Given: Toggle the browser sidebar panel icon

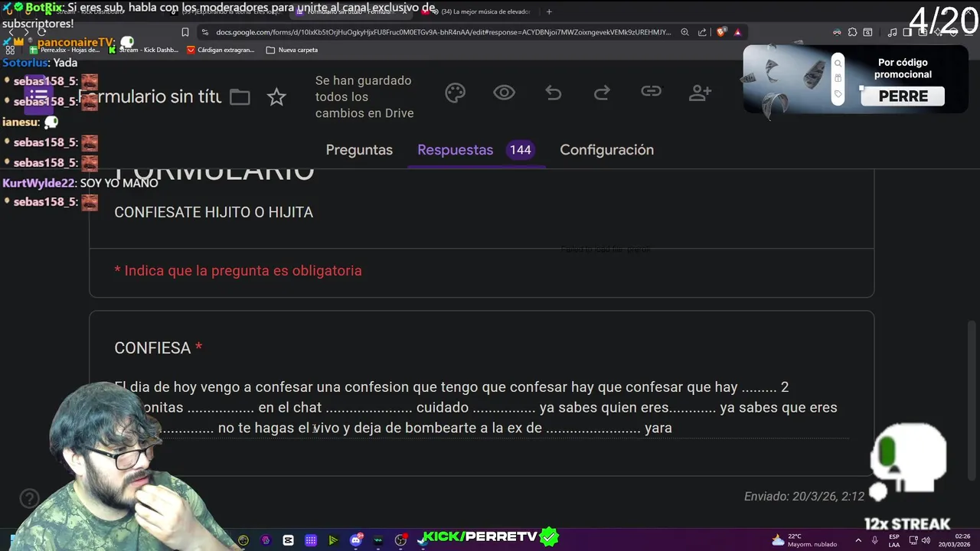Looking at the screenshot, I should (907, 32).
